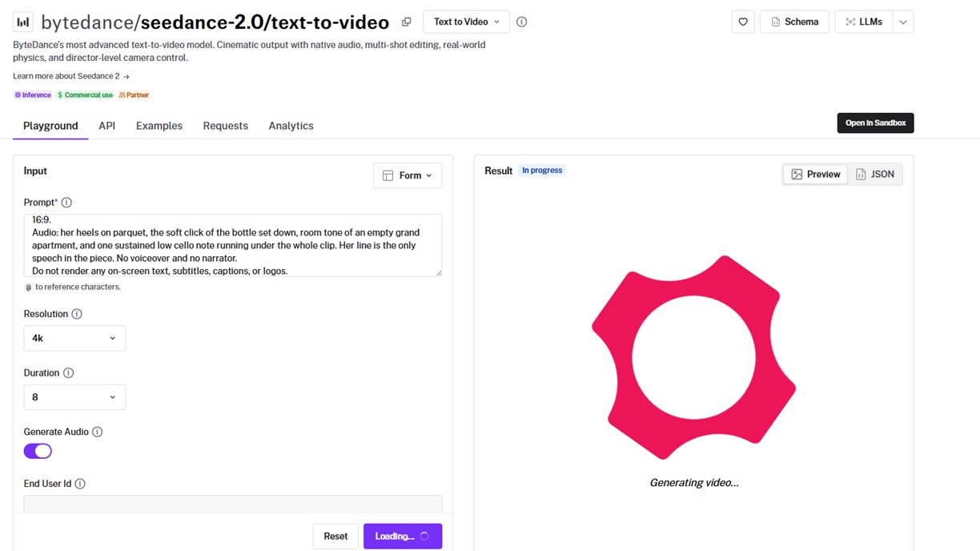Click the Generate Audio info icon
The width and height of the screenshot is (980, 551).
point(98,432)
